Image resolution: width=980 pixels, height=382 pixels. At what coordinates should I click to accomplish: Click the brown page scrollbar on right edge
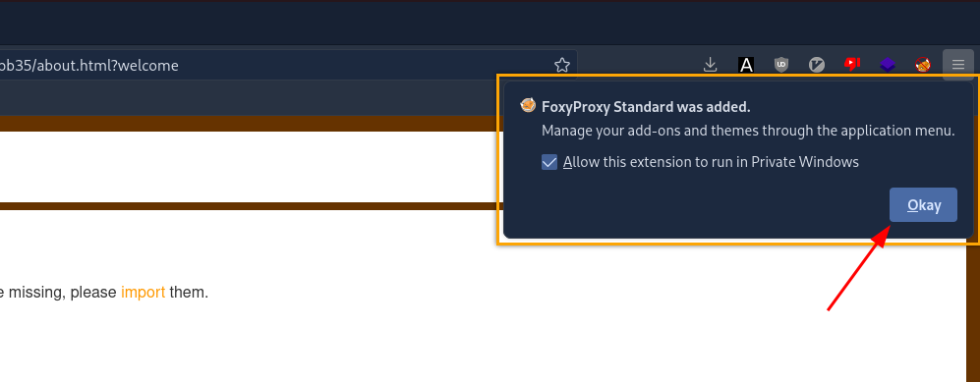tap(973, 312)
